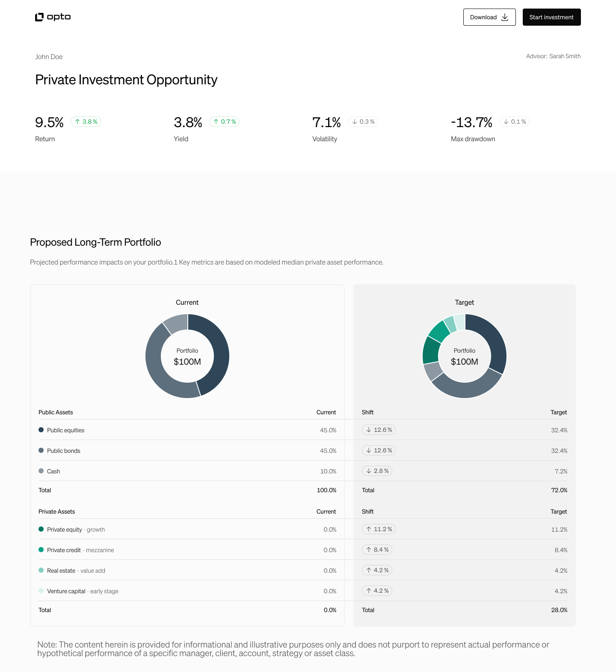
Task: Click the Advisor Sarah Smith text
Action: 553,56
